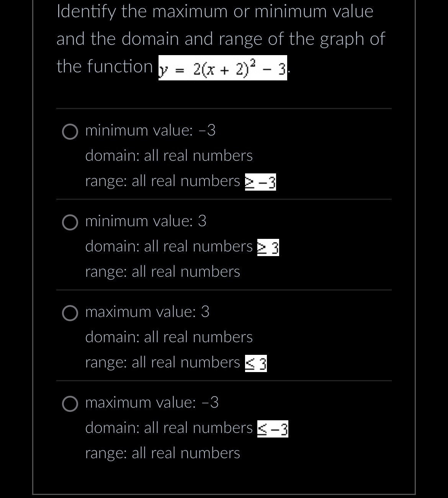Click 'domain: all real numbers' in the first option
The width and height of the screenshot is (448, 498).
[169, 156]
